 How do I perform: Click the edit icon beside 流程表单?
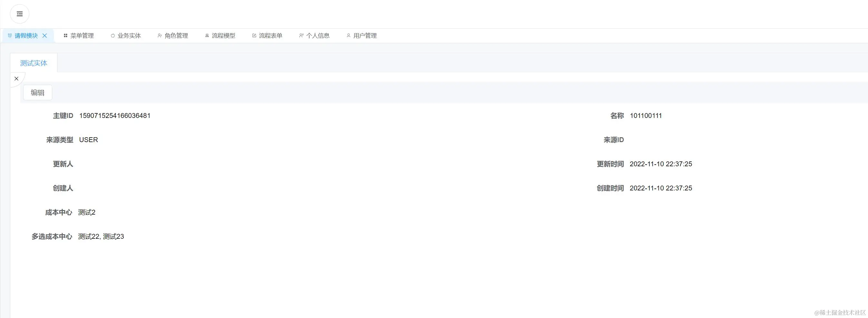click(x=254, y=35)
